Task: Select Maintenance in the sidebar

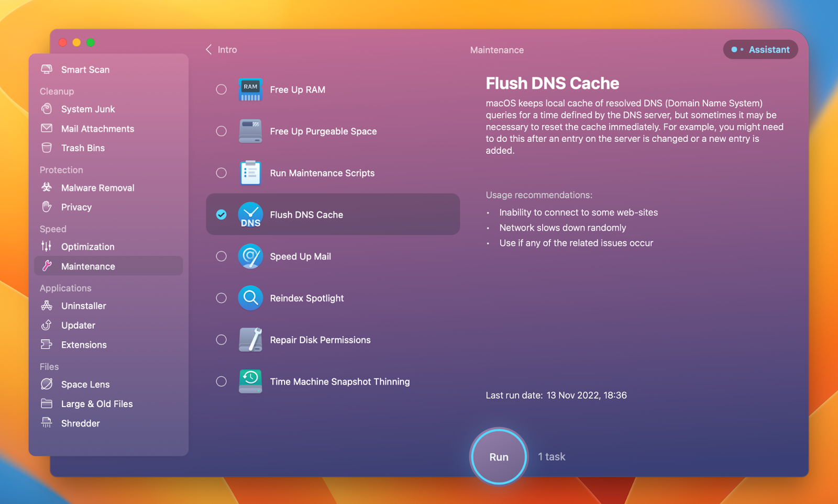Action: point(87,266)
